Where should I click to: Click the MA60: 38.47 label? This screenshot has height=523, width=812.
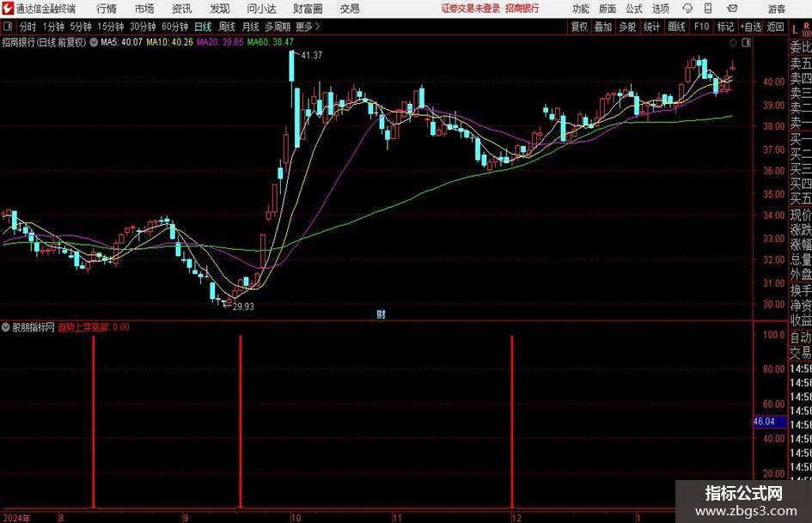coord(271,42)
